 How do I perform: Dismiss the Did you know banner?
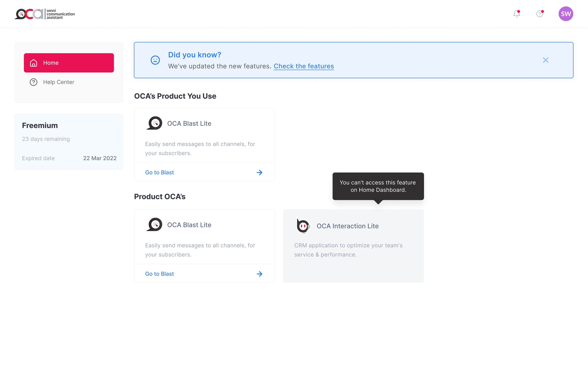click(545, 60)
